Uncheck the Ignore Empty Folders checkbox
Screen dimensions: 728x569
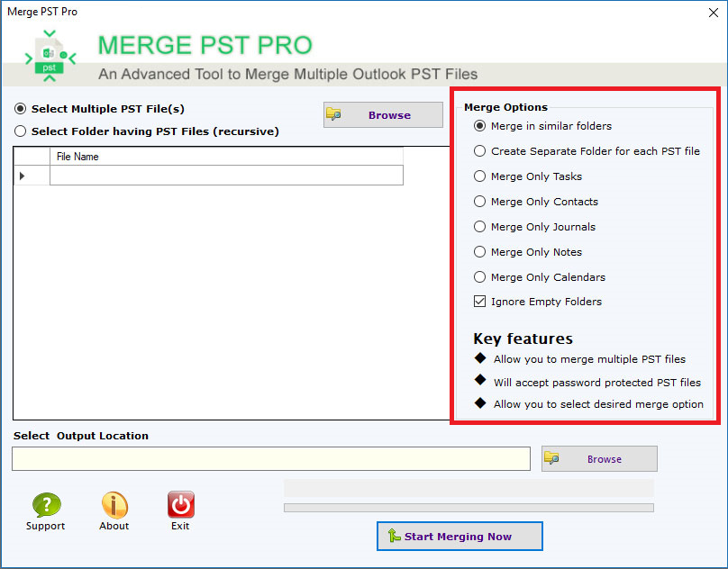pyautogui.click(x=479, y=302)
